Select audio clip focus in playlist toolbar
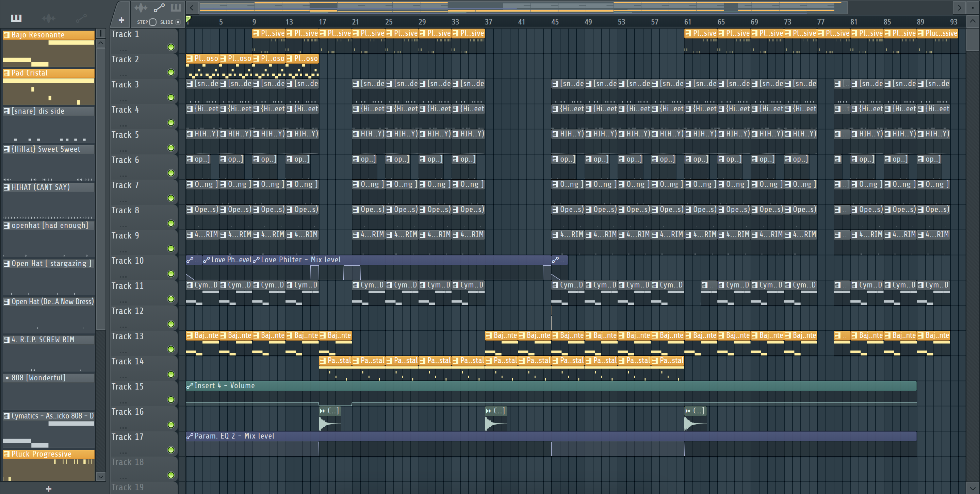The image size is (980, 494). (141, 7)
